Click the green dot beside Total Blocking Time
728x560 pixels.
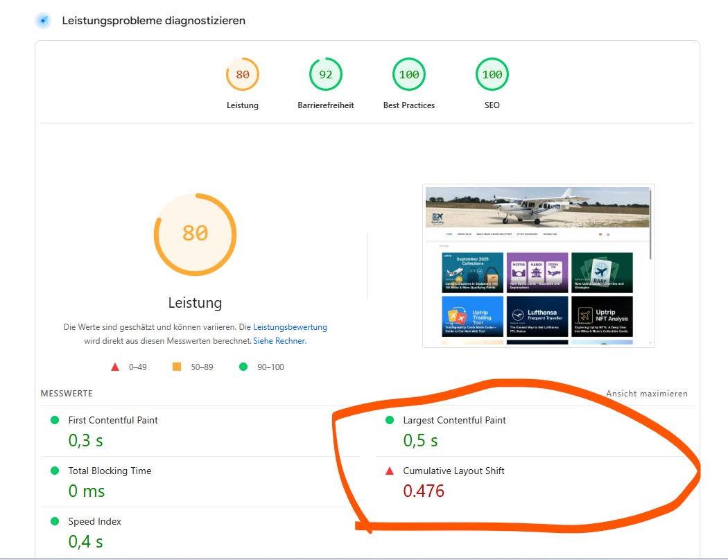click(x=55, y=471)
